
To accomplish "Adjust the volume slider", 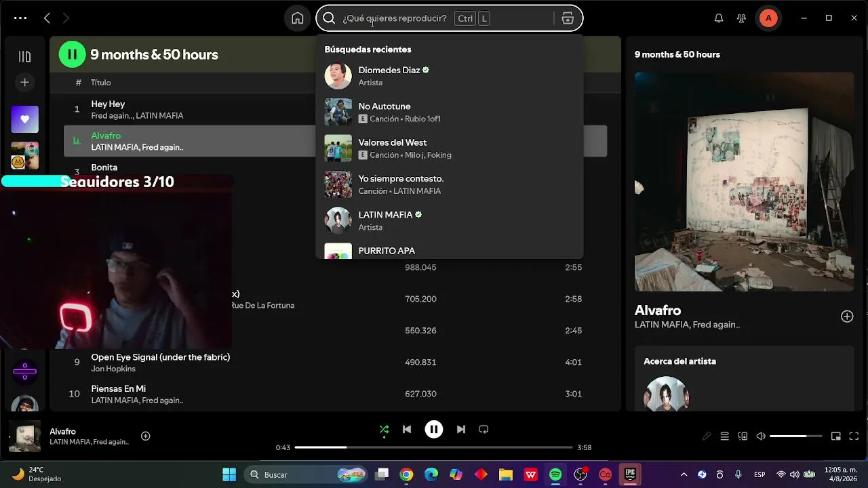I will 796,436.
